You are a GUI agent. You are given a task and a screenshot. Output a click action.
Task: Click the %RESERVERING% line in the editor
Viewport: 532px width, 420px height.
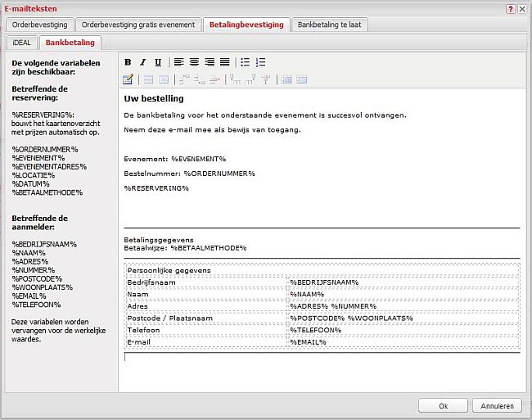coord(156,188)
